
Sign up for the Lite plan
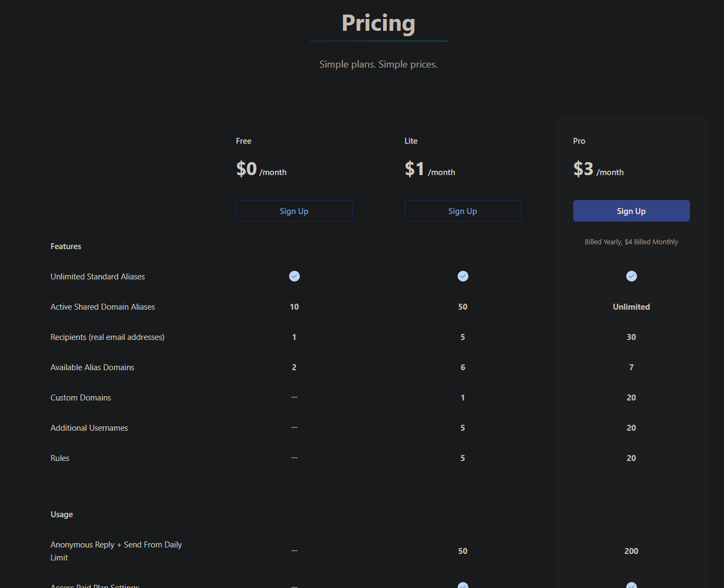tap(462, 211)
